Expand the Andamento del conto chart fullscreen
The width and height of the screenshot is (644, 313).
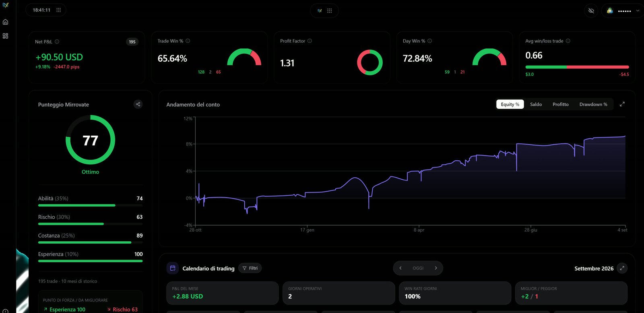click(x=622, y=104)
